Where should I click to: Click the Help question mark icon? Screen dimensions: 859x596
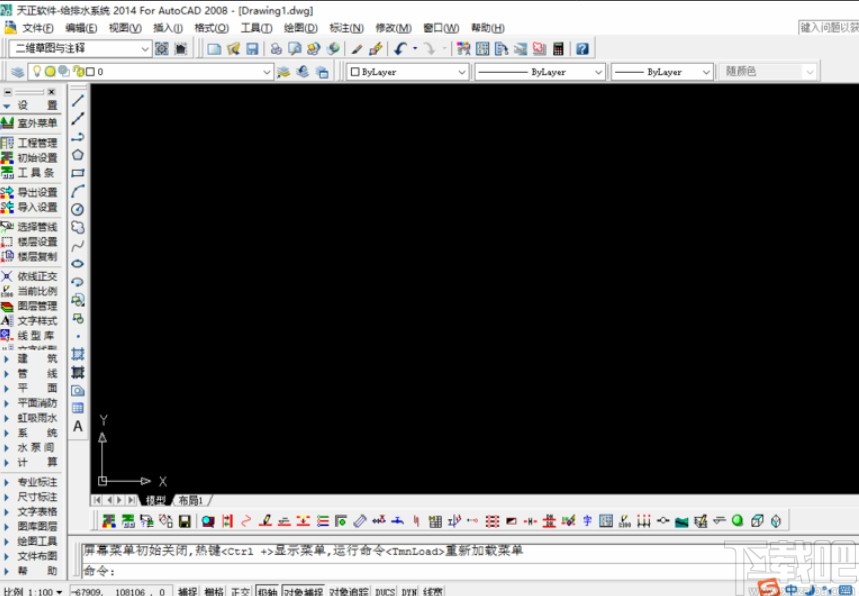[x=582, y=49]
